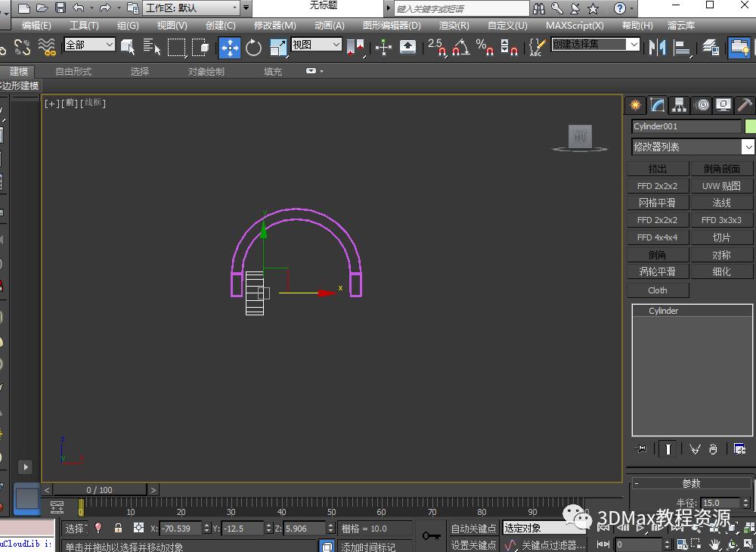Apply the UVW 贴图 modifier button
Viewport: 756px width, 552px height.
(x=721, y=186)
